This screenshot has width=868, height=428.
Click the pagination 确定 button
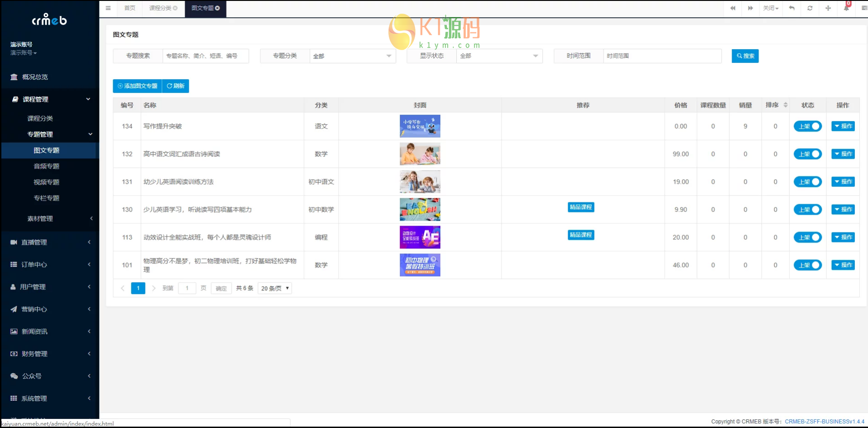tap(221, 289)
